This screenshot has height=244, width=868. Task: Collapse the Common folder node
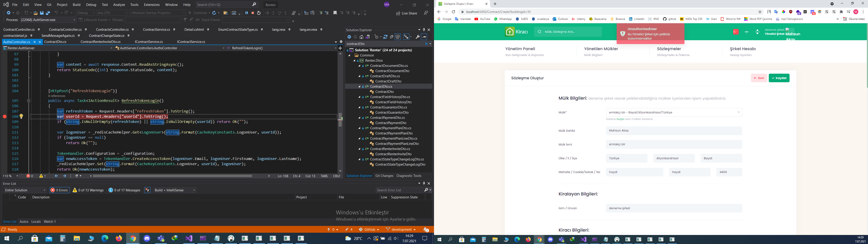[x=349, y=55]
